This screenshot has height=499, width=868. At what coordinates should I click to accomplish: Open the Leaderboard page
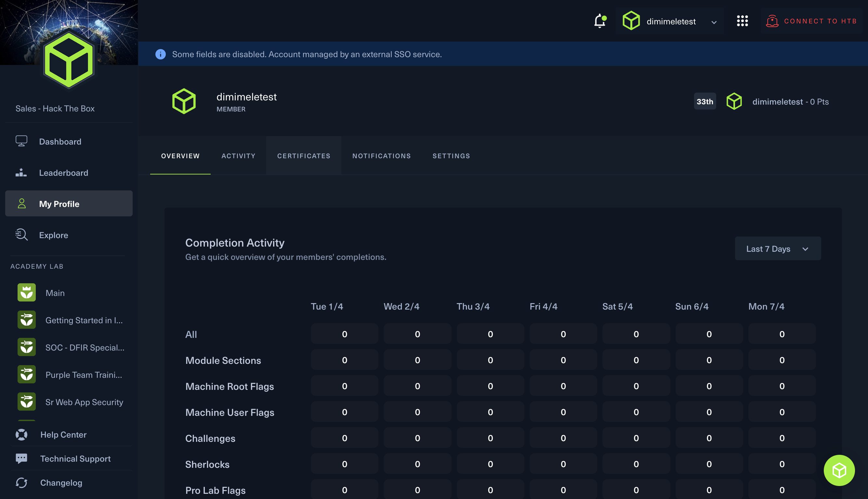point(69,173)
